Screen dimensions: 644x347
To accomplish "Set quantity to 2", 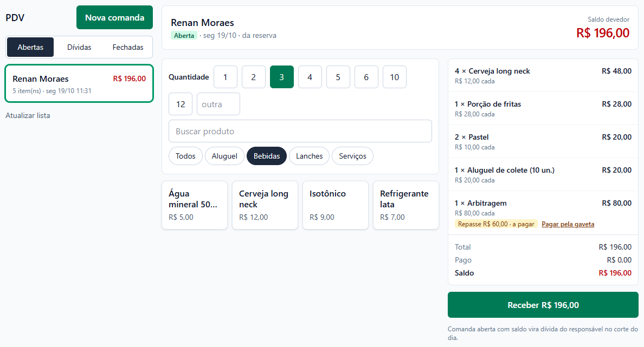I will (x=253, y=77).
